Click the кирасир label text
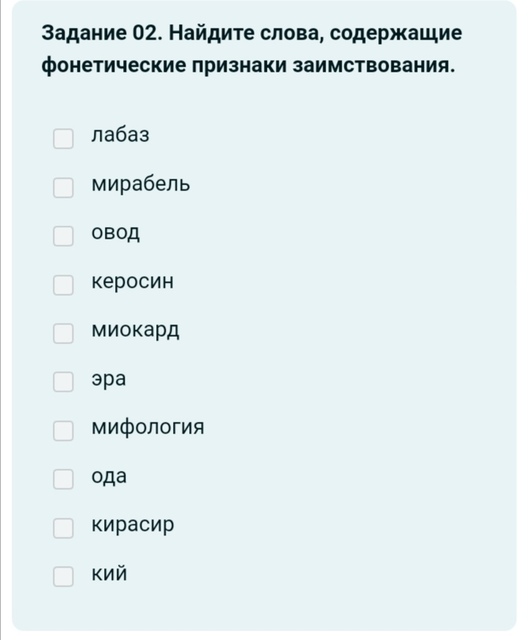This screenshot has height=640, width=528. (x=133, y=525)
